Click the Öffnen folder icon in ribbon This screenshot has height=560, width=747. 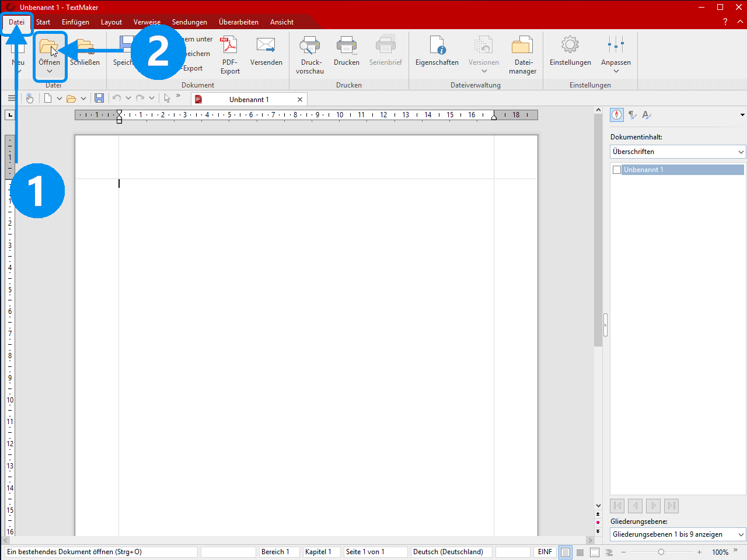coord(49,46)
